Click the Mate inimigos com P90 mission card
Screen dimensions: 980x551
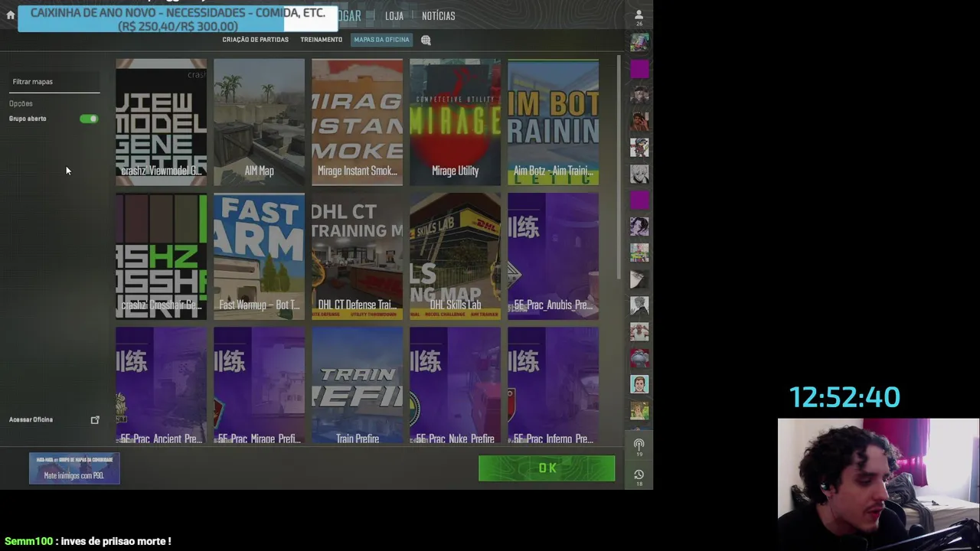[x=74, y=468]
